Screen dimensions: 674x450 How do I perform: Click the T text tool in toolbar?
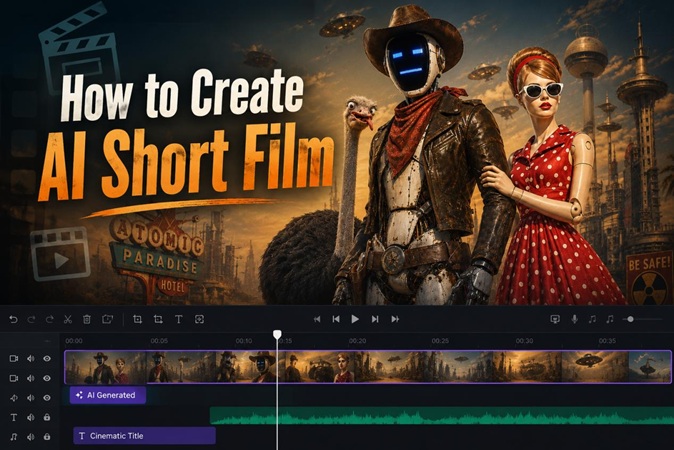[x=178, y=319]
